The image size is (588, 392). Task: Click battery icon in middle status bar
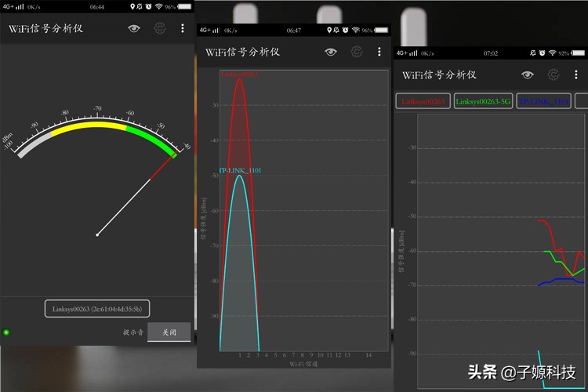[x=381, y=30]
